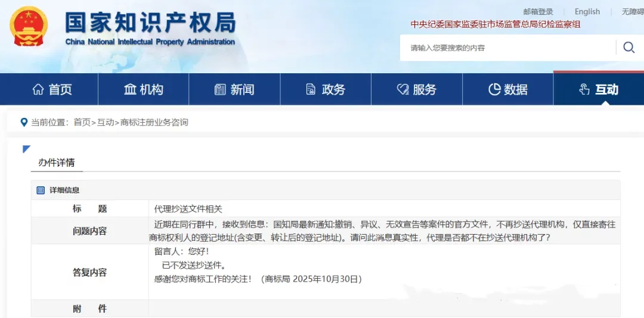Click the search input field
The image size is (644, 318).
pos(508,48)
